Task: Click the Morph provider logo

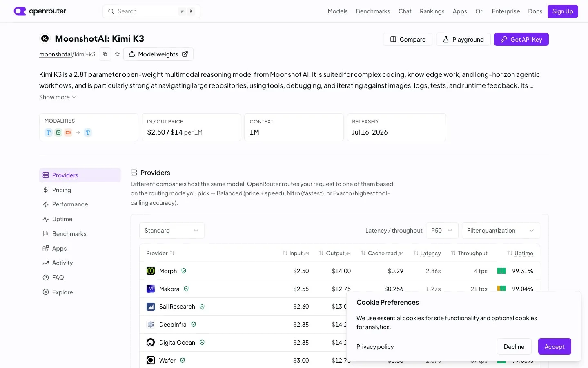Action: [x=151, y=271]
